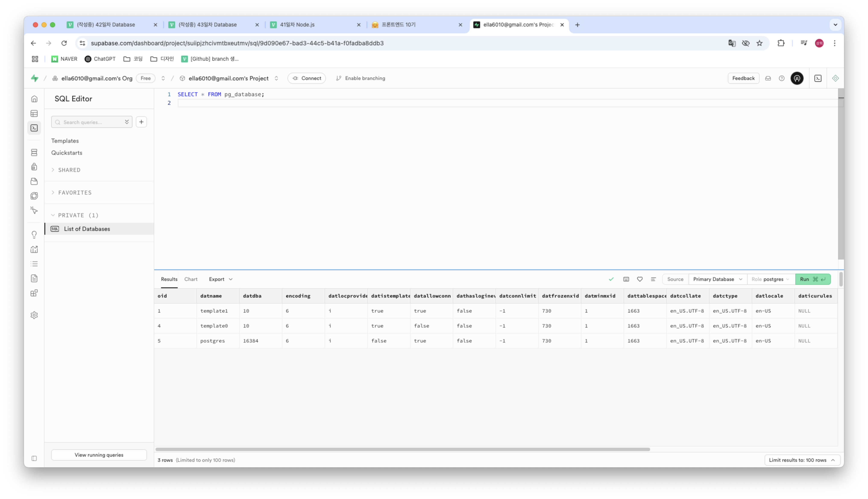Switch to the Results tab
This screenshot has height=499, width=868.
pyautogui.click(x=169, y=279)
